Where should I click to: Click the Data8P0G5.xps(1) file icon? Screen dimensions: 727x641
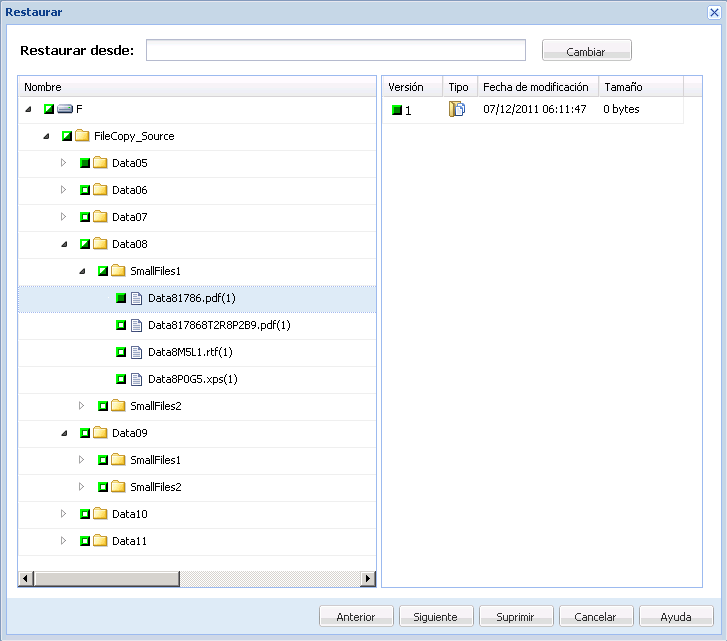(x=136, y=379)
